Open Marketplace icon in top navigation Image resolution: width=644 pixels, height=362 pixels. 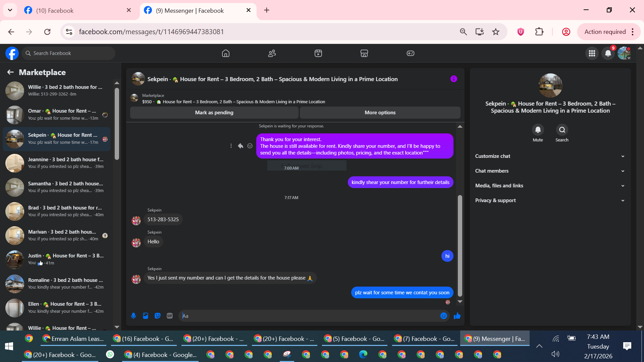(364, 53)
